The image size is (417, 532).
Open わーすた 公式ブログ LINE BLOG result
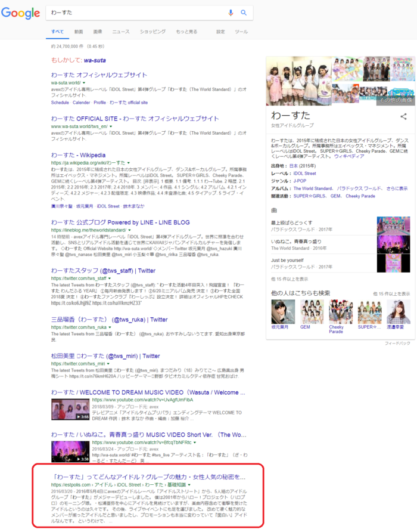(x=120, y=222)
